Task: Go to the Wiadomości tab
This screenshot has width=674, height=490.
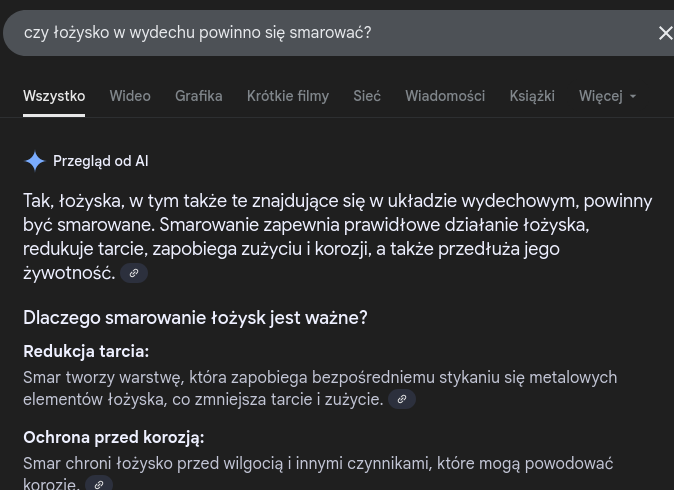Action: click(x=445, y=96)
